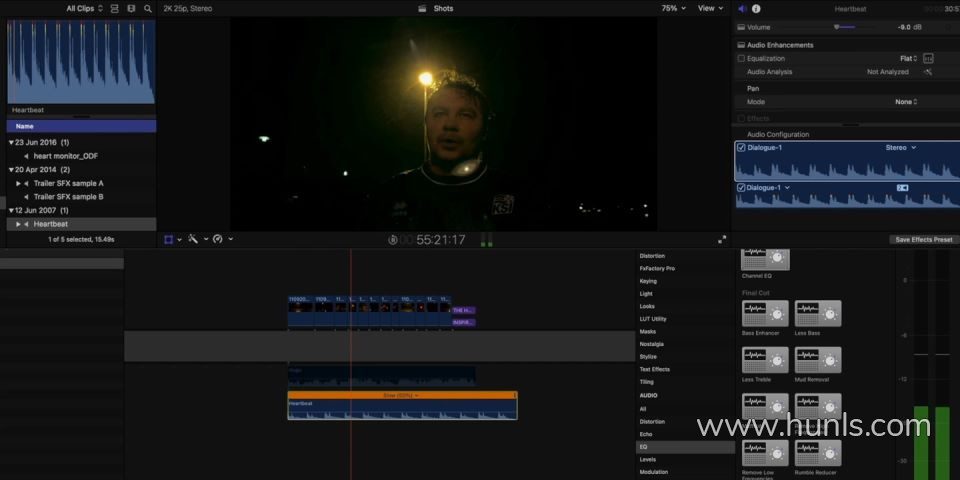Viewport: 960px width, 480px height.
Task: Click the enhancements magic wand icon
Action: [193, 239]
